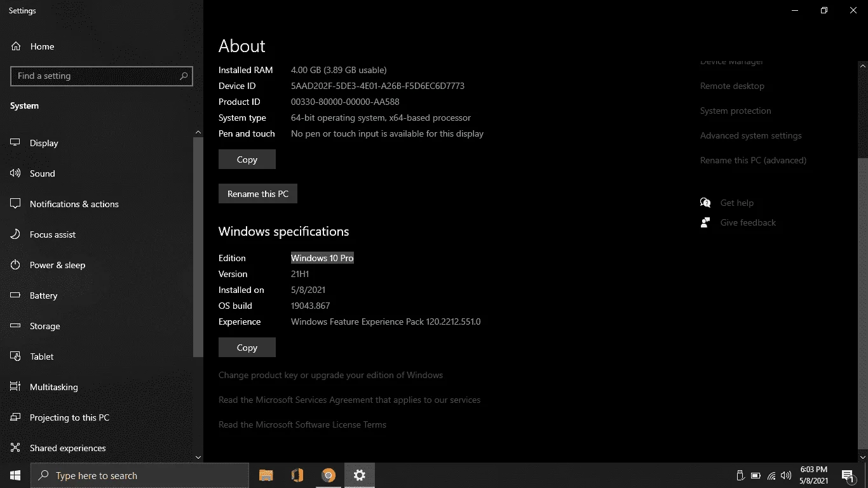Viewport: 868px width, 488px height.
Task: Open Advanced system settings link
Action: click(x=751, y=135)
